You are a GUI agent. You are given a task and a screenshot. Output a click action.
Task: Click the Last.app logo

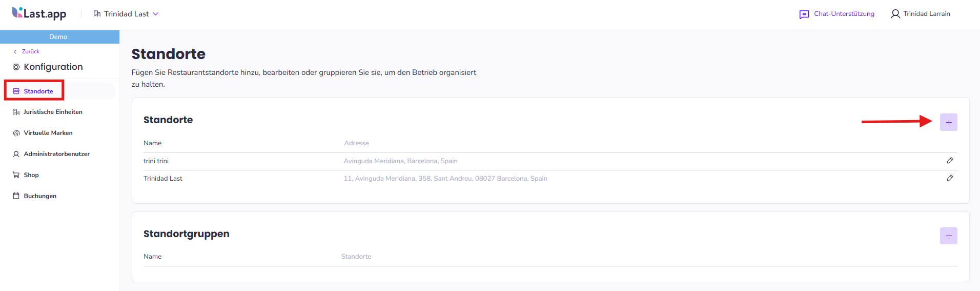click(x=39, y=14)
